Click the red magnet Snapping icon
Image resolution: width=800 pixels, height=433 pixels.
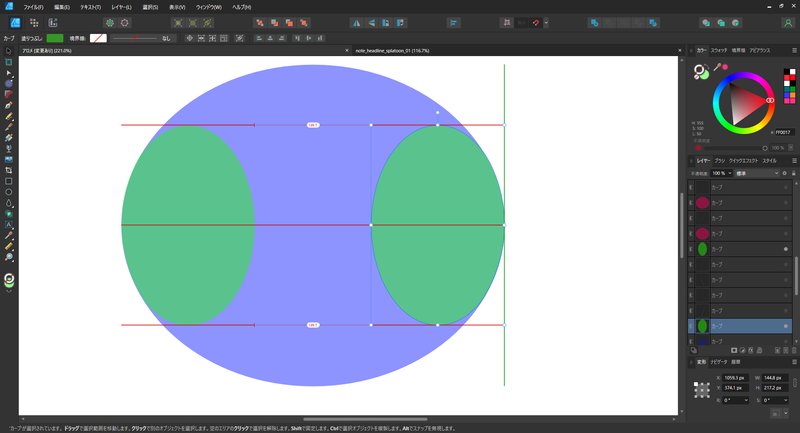tap(536, 23)
